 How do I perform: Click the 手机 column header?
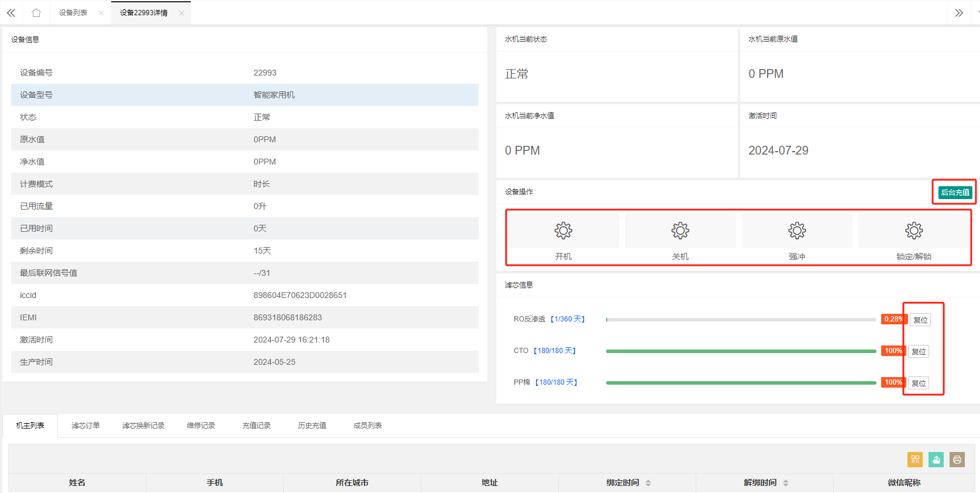tap(215, 482)
